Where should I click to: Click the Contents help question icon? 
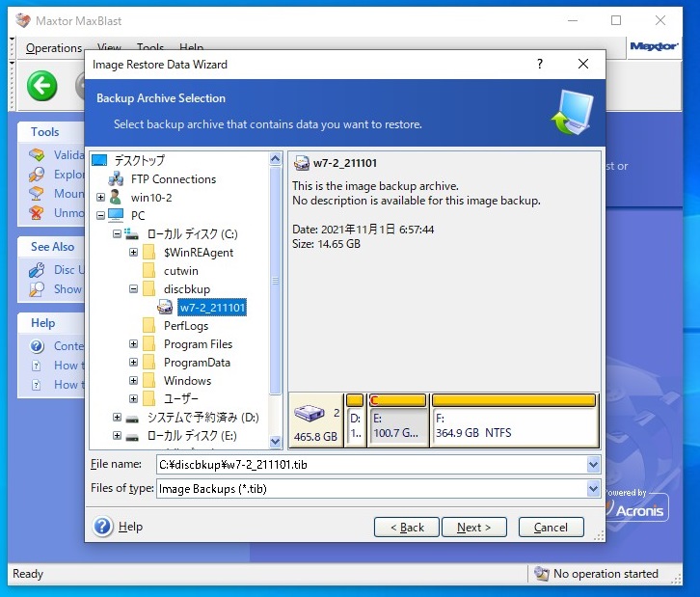(x=37, y=346)
